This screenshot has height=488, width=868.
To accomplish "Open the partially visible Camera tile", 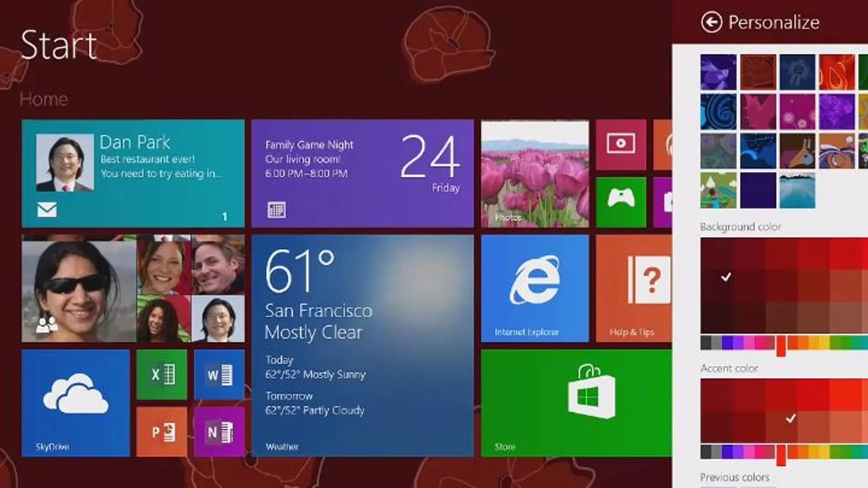I will (x=662, y=202).
